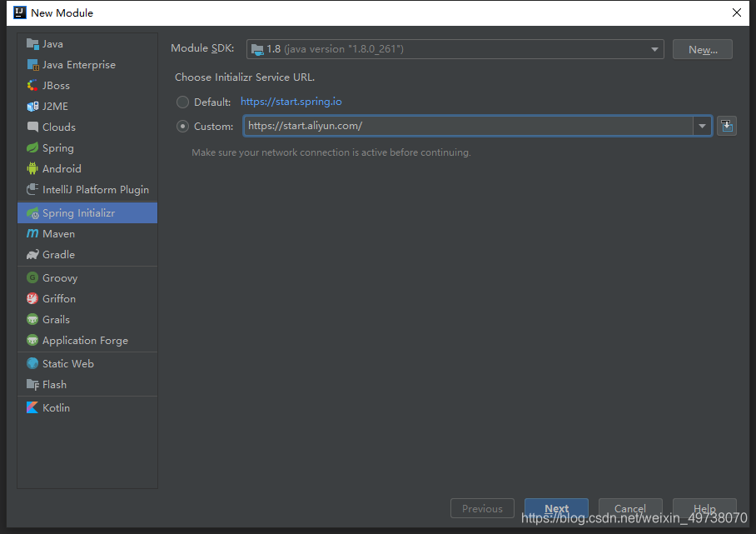Click the 'Flash' label text
Screen dimensions: 756x534
[54, 384]
